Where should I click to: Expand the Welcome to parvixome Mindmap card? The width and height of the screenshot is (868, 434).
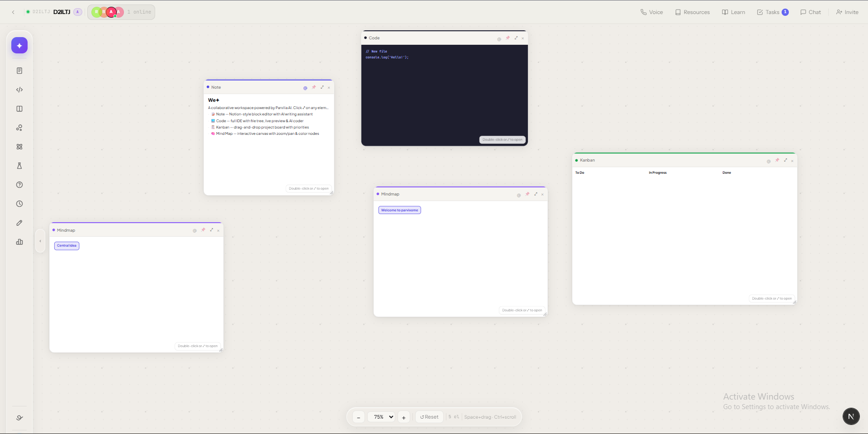[536, 194]
